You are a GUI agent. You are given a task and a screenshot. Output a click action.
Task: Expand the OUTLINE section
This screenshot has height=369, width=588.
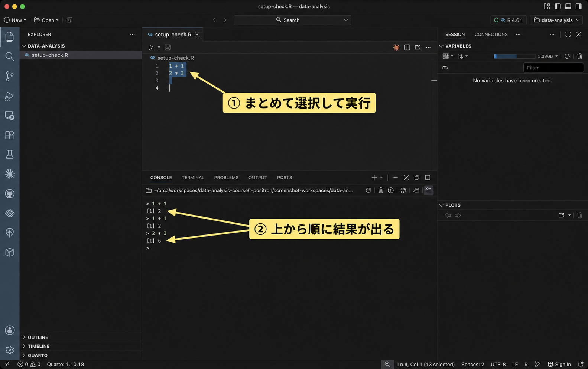81,337
